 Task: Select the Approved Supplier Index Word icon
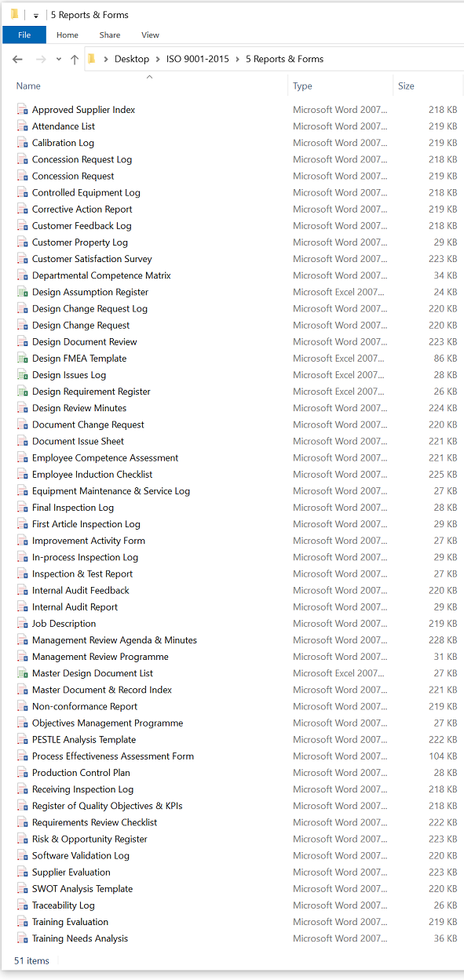[22, 110]
